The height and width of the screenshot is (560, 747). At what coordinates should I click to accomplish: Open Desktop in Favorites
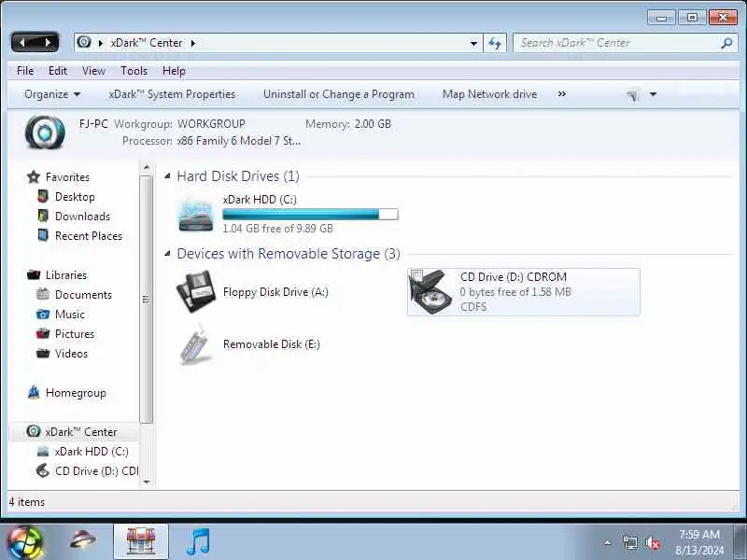click(75, 197)
